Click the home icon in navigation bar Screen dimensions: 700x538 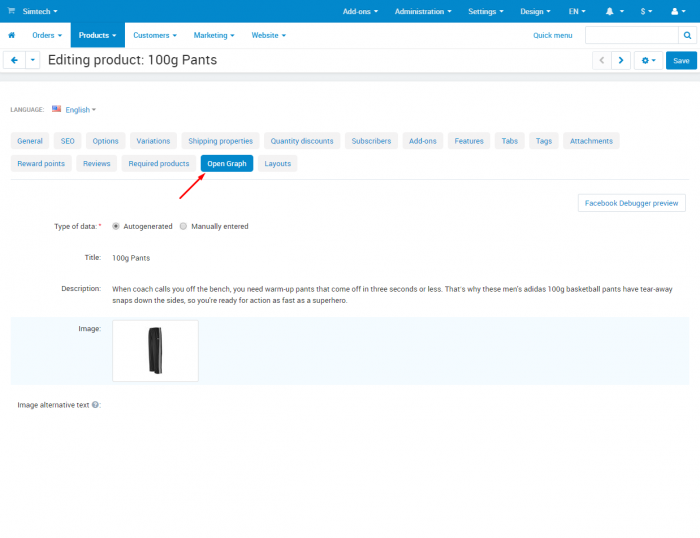pyautogui.click(x=12, y=35)
